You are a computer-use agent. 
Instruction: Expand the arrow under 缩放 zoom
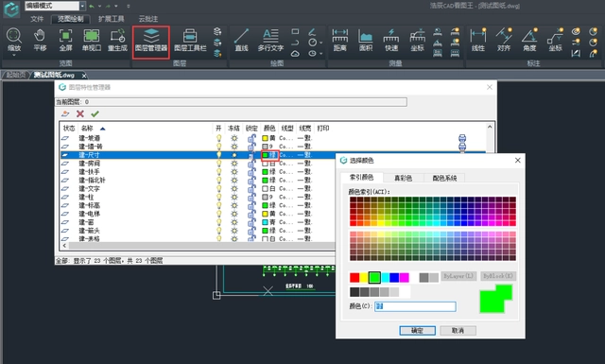tap(14, 56)
